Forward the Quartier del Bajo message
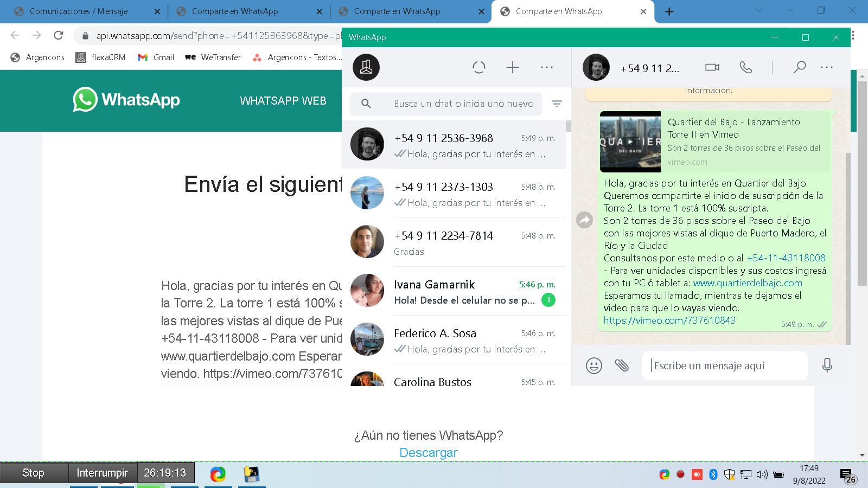The image size is (868, 488). click(x=584, y=220)
